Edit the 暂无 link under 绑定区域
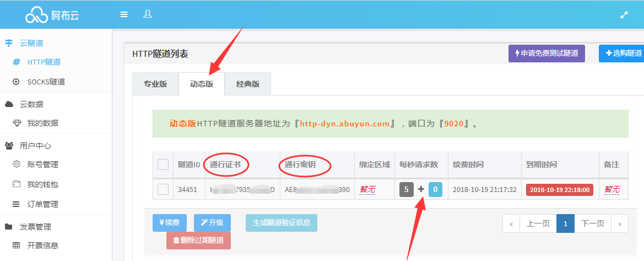 point(367,190)
